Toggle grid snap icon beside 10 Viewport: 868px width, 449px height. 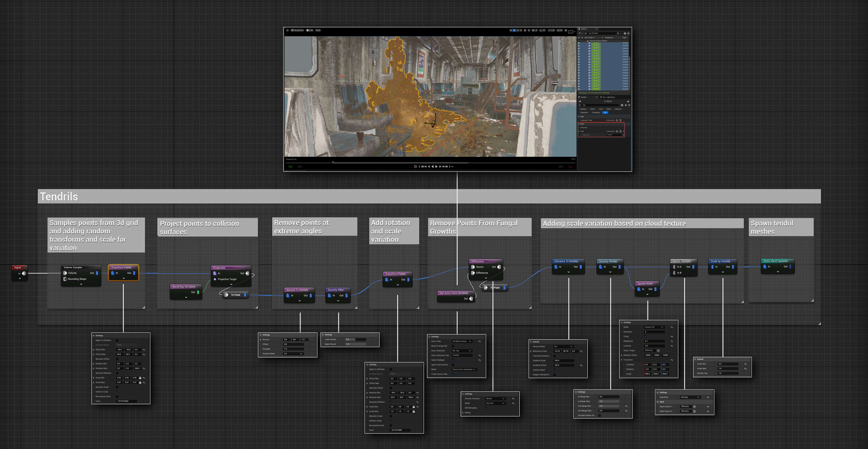[x=533, y=30]
